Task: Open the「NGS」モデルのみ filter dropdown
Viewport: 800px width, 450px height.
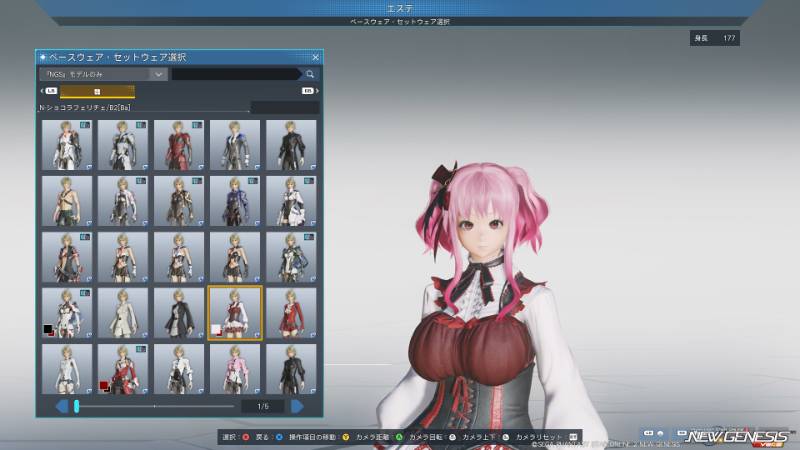Action: (104, 74)
